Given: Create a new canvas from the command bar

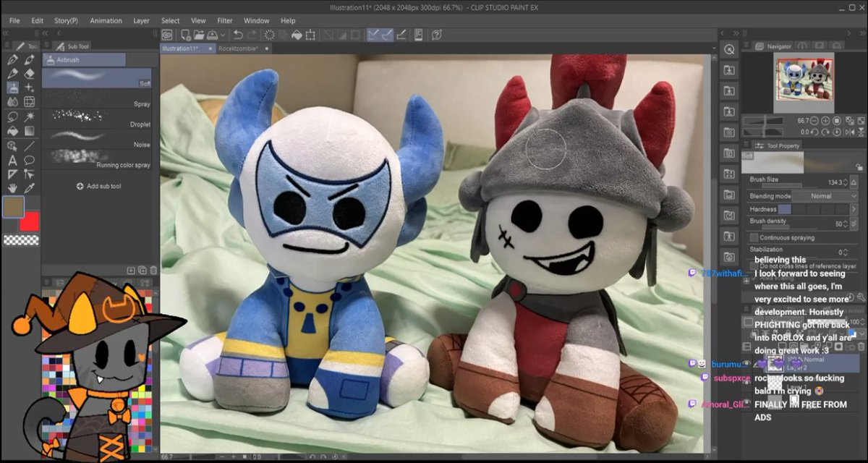Looking at the screenshot, I should 186,34.
